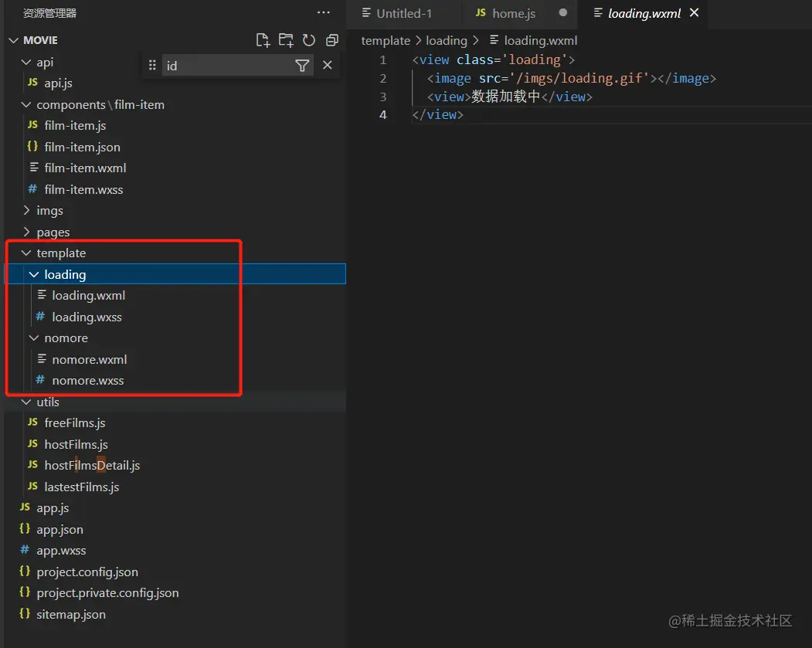Switch to the Untitled-1 editor tab
This screenshot has height=648, width=812.
tap(403, 13)
